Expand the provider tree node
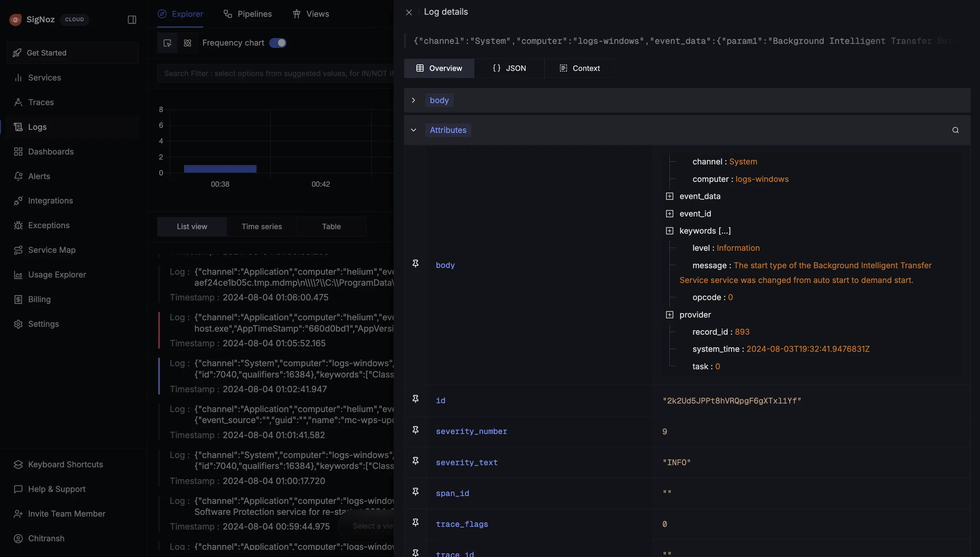Viewport: 980px width, 557px height. point(669,314)
